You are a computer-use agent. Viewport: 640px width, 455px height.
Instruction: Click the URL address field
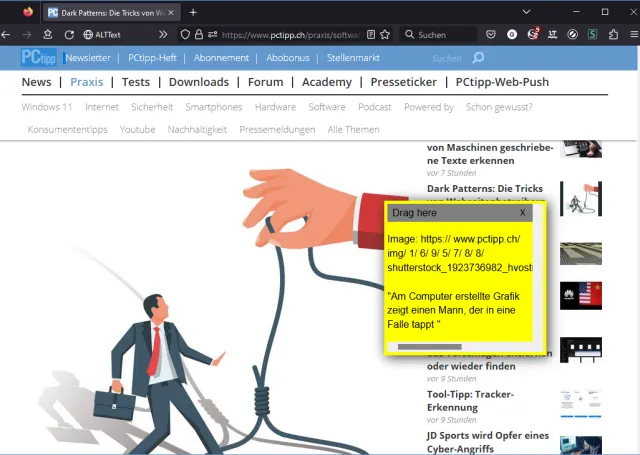click(291, 35)
